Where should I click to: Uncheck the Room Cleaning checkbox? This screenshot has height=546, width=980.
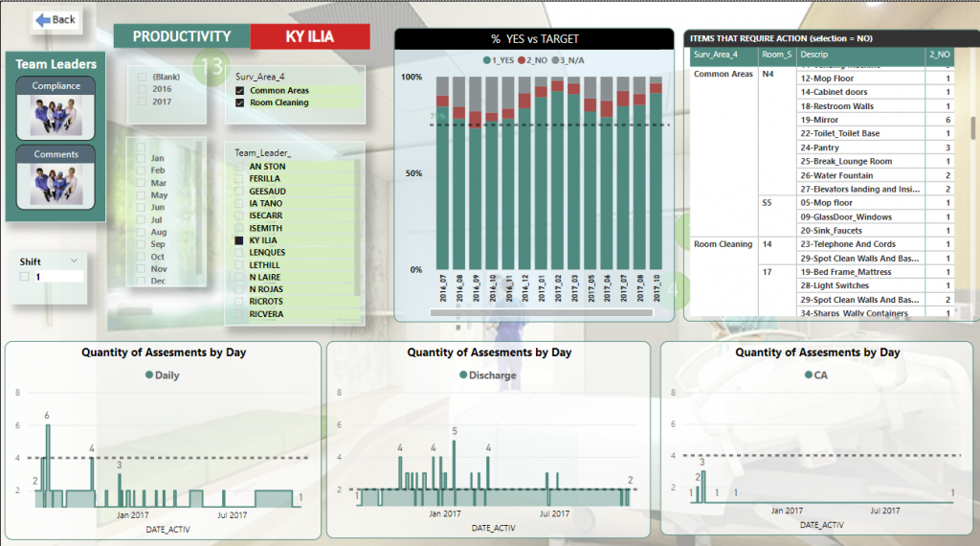click(240, 102)
